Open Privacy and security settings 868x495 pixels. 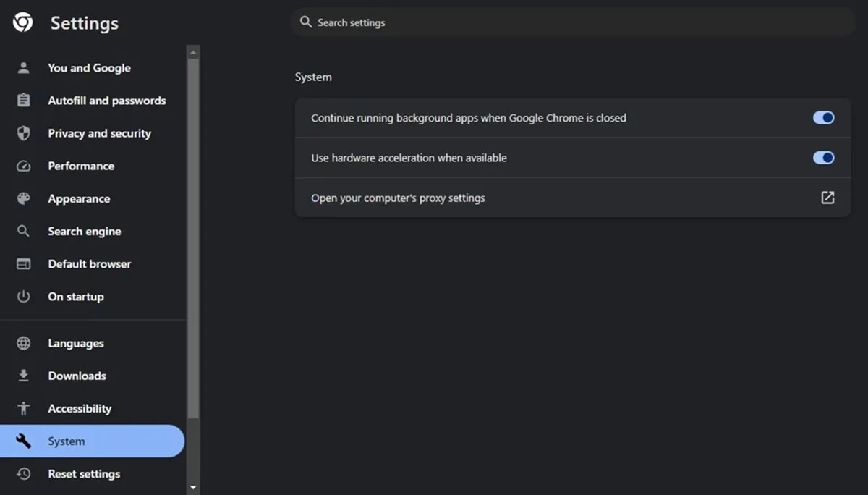coord(93,133)
